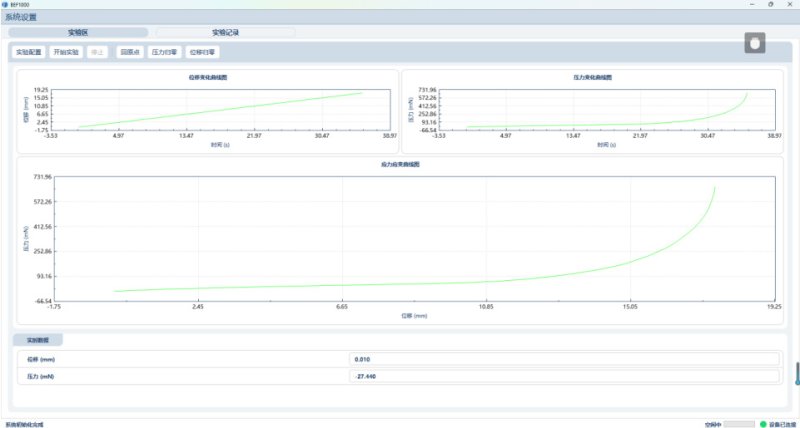
Task: Click the 停止 button
Action: 97,52
